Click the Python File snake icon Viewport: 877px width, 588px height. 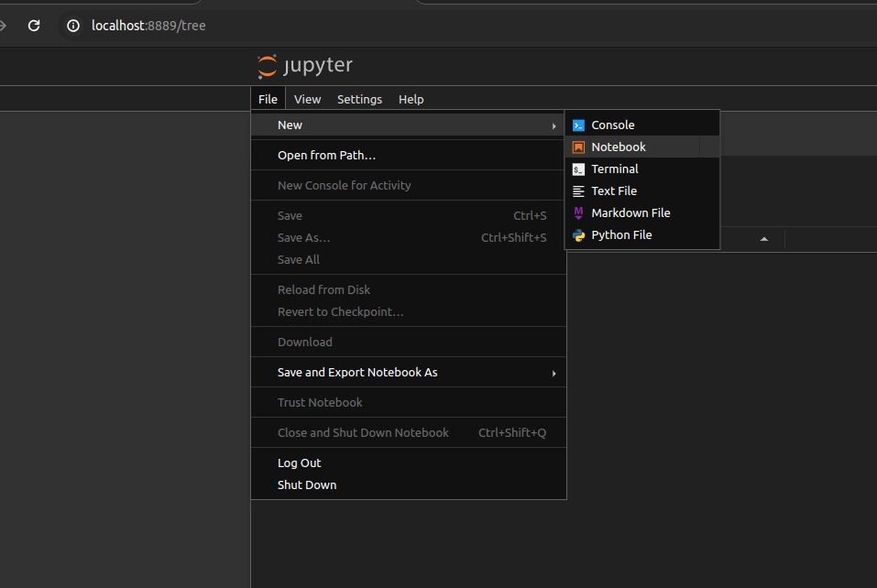pyautogui.click(x=578, y=235)
